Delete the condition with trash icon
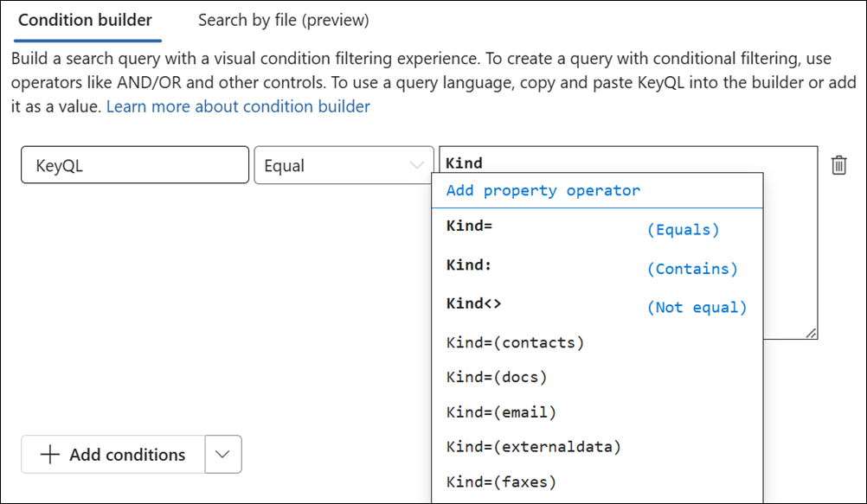867x504 pixels. click(x=838, y=165)
